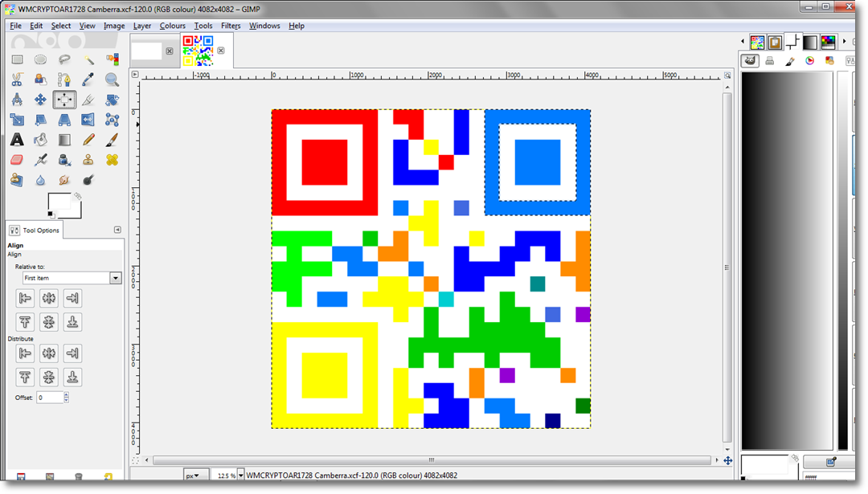Open the Colours menu
Viewport: 868px width, 494px height.
click(x=172, y=26)
